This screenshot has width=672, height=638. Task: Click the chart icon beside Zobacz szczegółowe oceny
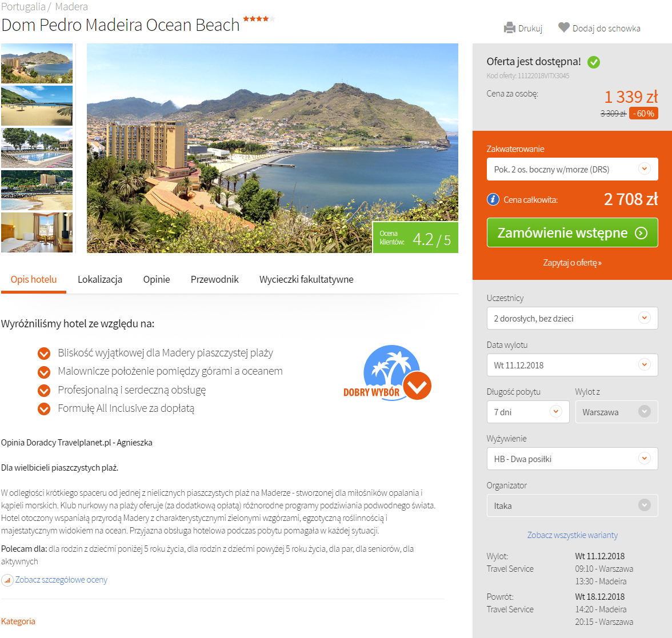[x=7, y=580]
